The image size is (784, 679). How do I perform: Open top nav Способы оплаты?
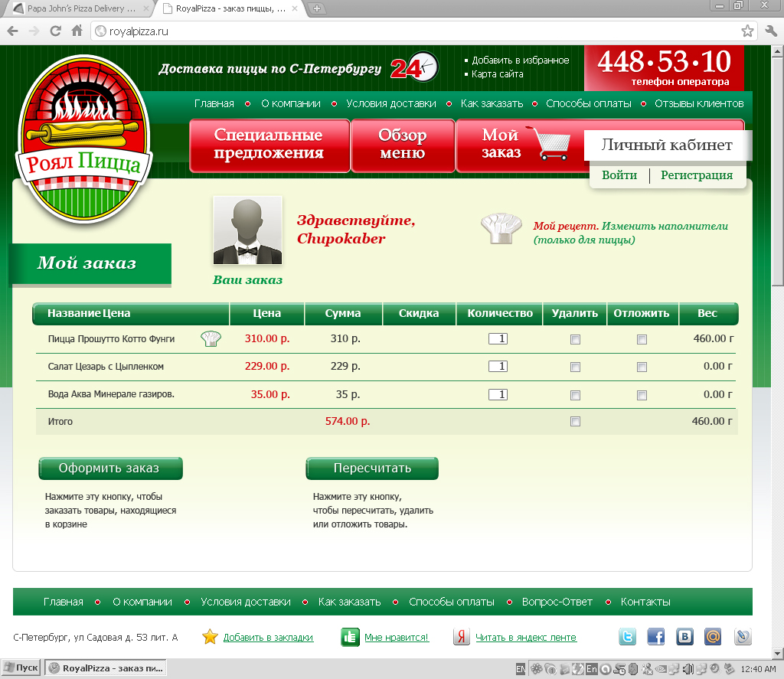pyautogui.click(x=589, y=103)
